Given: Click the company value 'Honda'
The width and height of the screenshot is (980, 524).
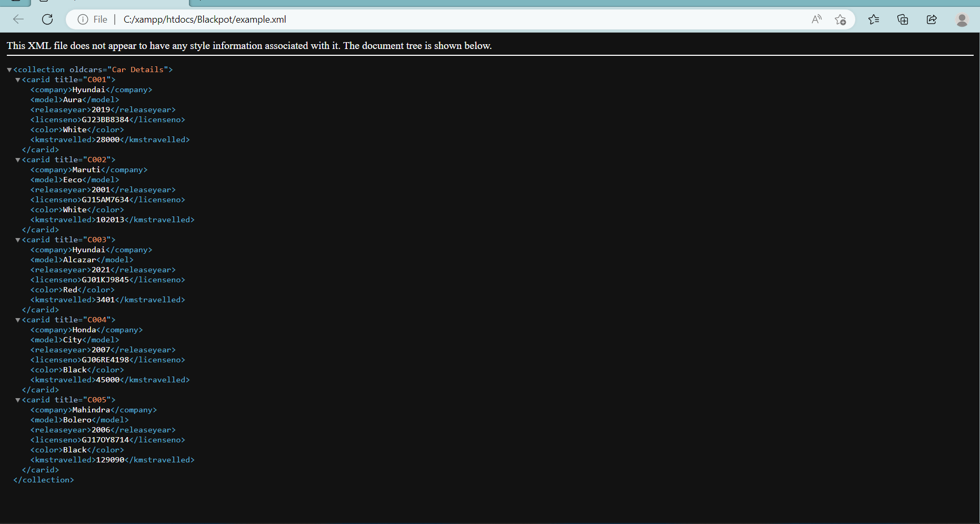Looking at the screenshot, I should point(84,330).
